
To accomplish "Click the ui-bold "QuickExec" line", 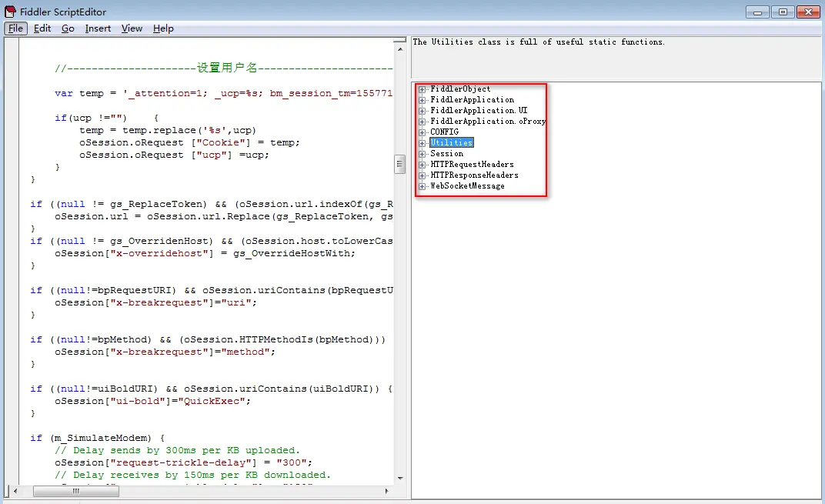I will coord(152,401).
